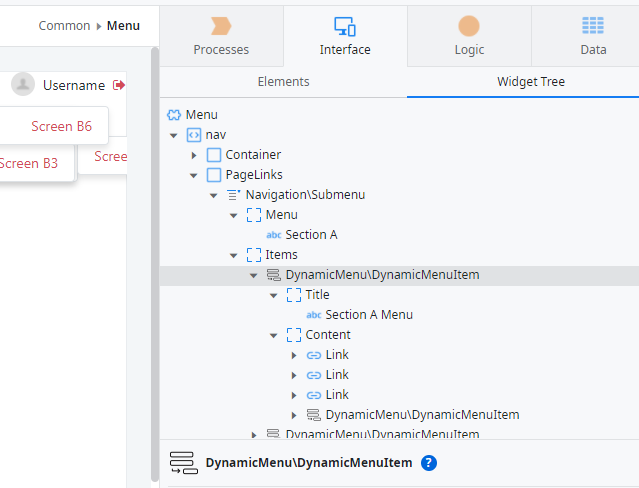Switch to the Interface tab
The image size is (639, 488).
pos(345,36)
